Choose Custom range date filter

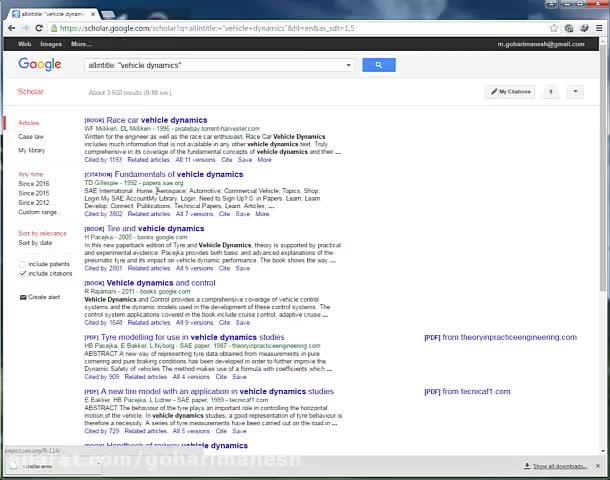pyautogui.click(x=37, y=212)
